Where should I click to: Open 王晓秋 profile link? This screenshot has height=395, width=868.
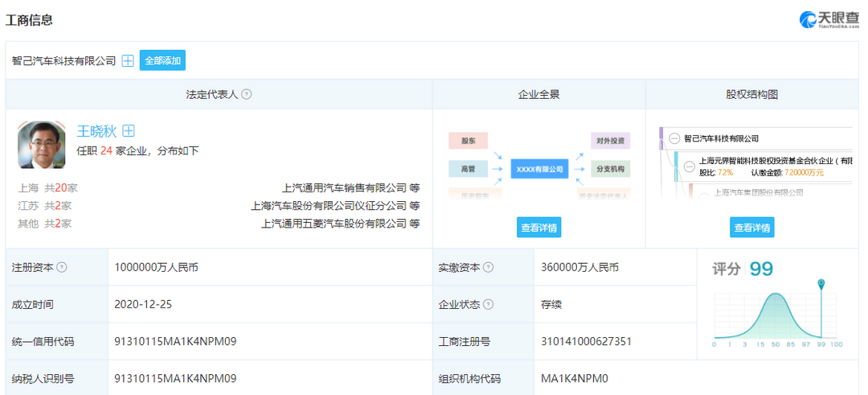pos(97,131)
